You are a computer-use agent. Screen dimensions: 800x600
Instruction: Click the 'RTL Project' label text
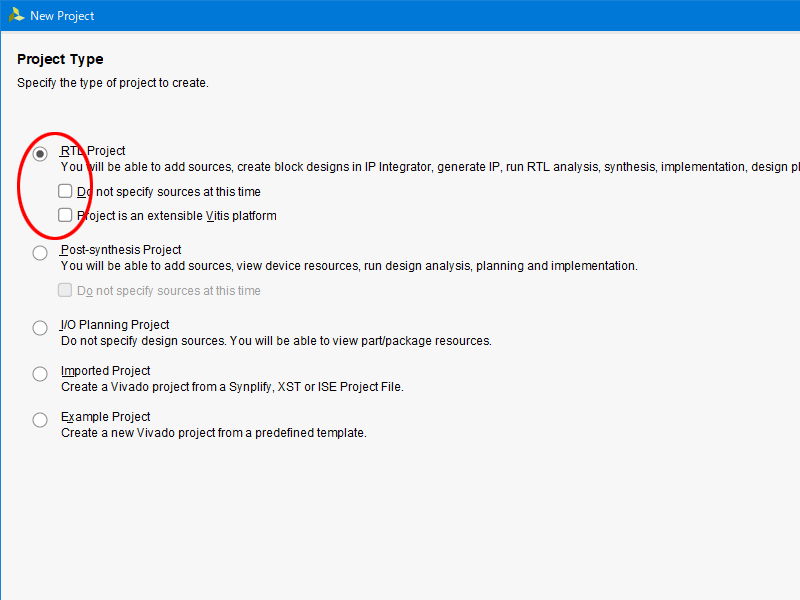click(93, 151)
